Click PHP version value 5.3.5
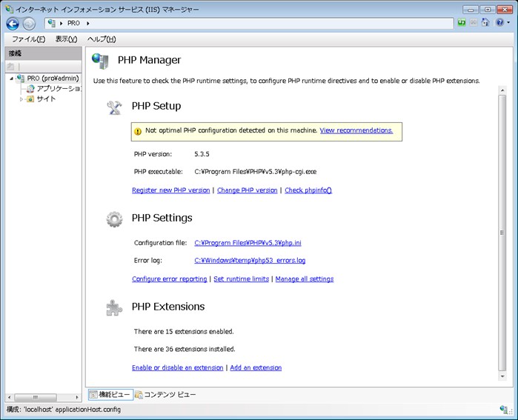518x420 pixels. [202, 154]
